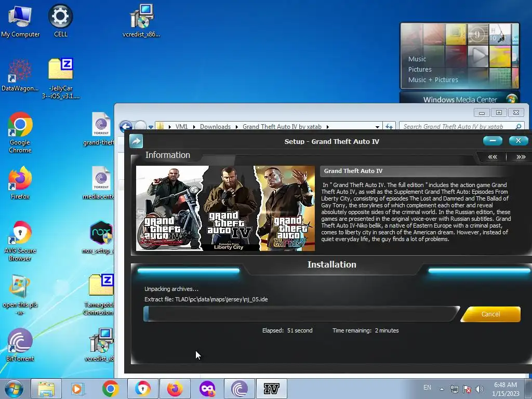Open the volume speaker tray icon

(479, 389)
